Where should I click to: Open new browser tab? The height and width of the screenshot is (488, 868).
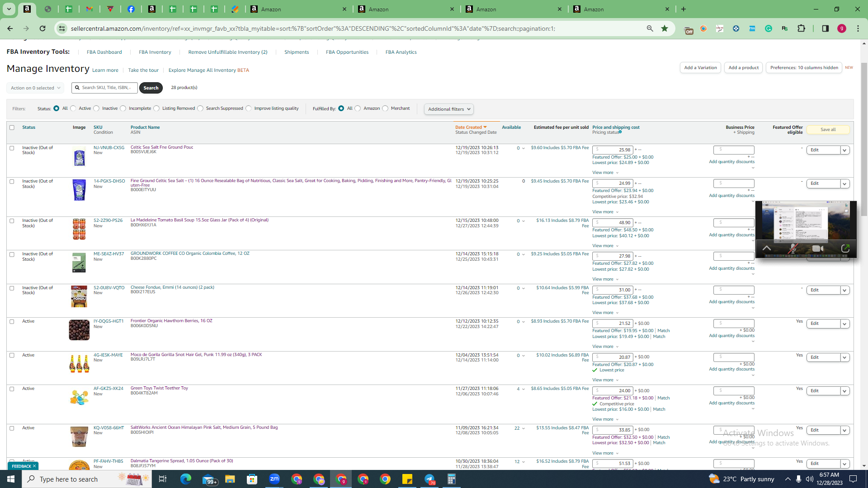pos(684,9)
